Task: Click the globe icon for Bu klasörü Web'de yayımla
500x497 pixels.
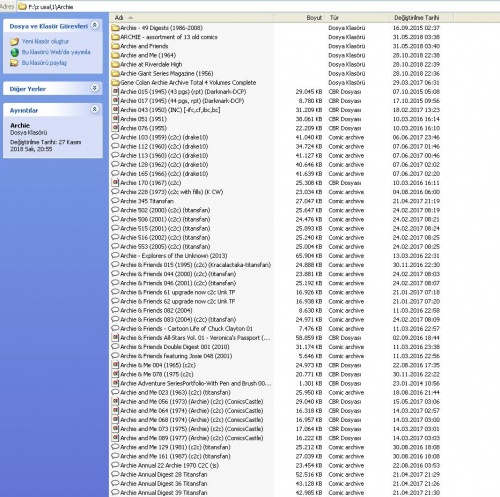Action: (14, 52)
